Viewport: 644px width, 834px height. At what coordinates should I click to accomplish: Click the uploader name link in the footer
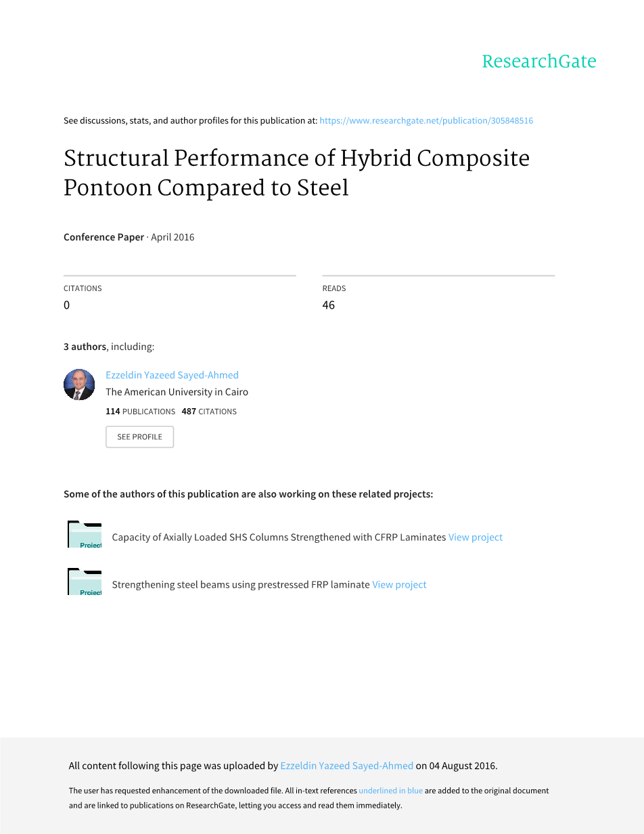[x=346, y=766]
